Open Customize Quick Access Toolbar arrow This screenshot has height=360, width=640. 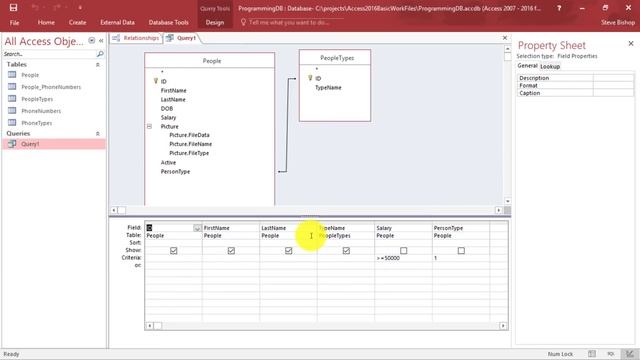(x=80, y=8)
